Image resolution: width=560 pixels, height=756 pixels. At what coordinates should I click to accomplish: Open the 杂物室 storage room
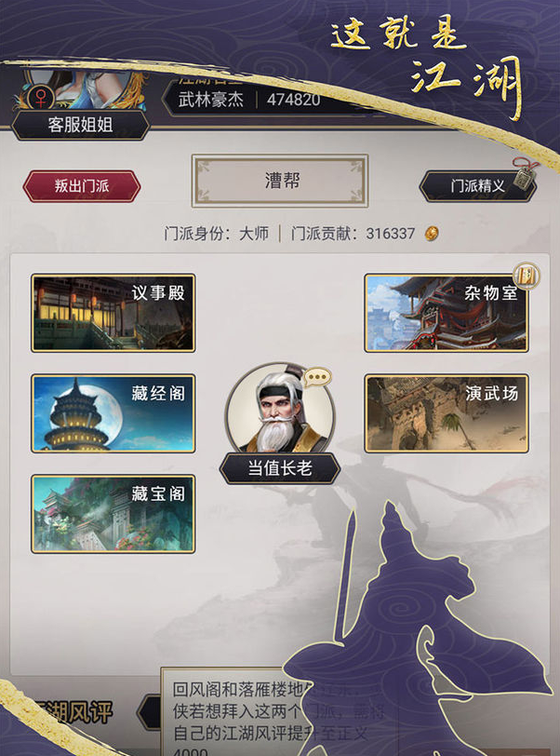tap(447, 313)
